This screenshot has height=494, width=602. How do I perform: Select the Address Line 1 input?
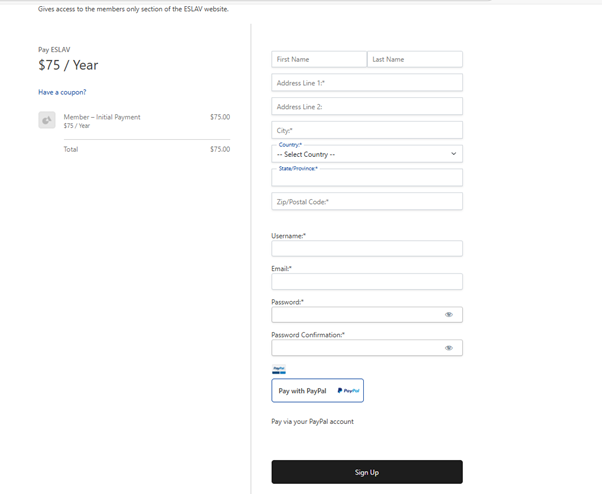(366, 82)
